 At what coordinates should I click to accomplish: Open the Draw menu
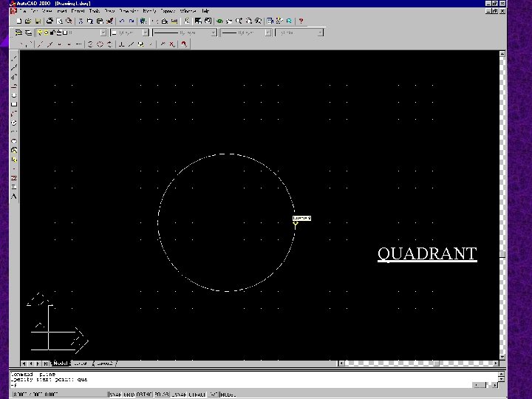tap(109, 11)
